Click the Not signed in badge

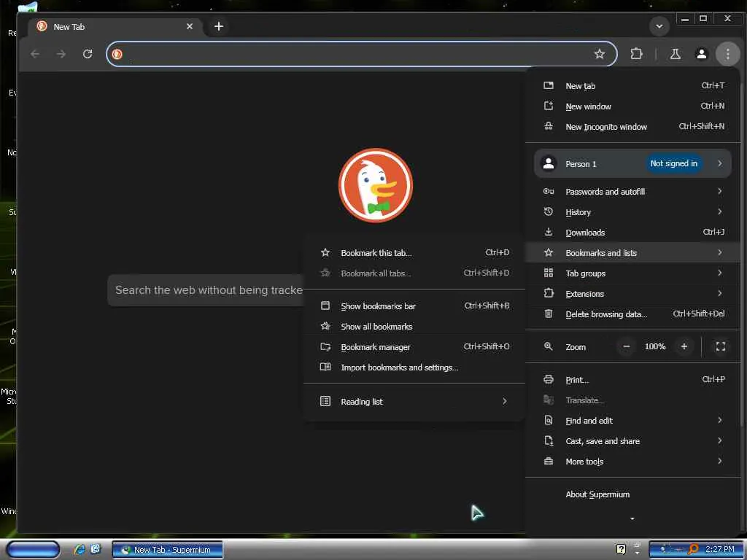(x=673, y=163)
